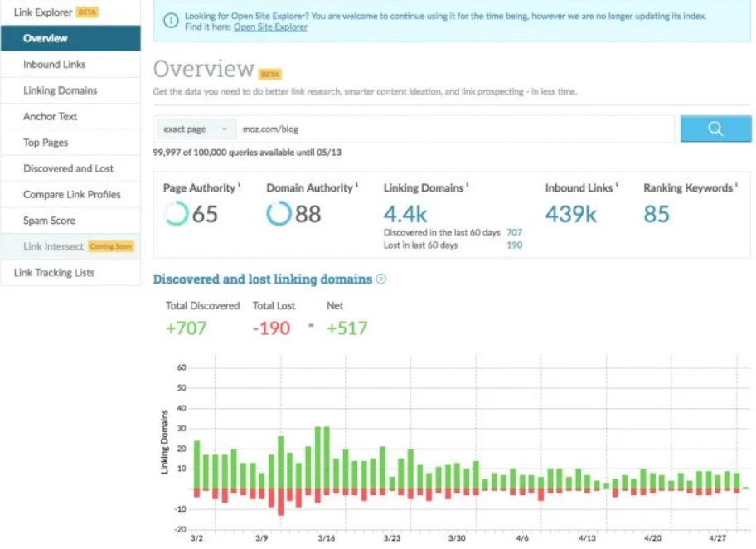Click the 85 Ranking Keywords value
The image size is (756, 549).
pyautogui.click(x=657, y=214)
